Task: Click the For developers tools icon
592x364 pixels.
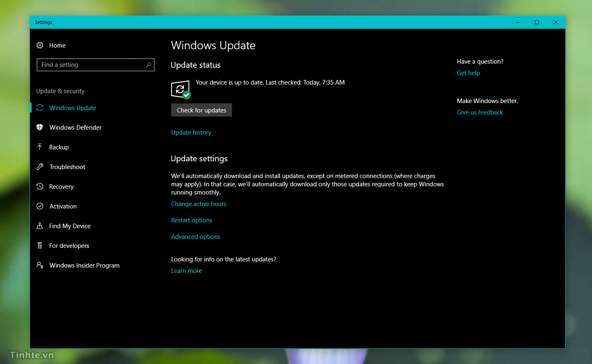Action: click(x=40, y=245)
